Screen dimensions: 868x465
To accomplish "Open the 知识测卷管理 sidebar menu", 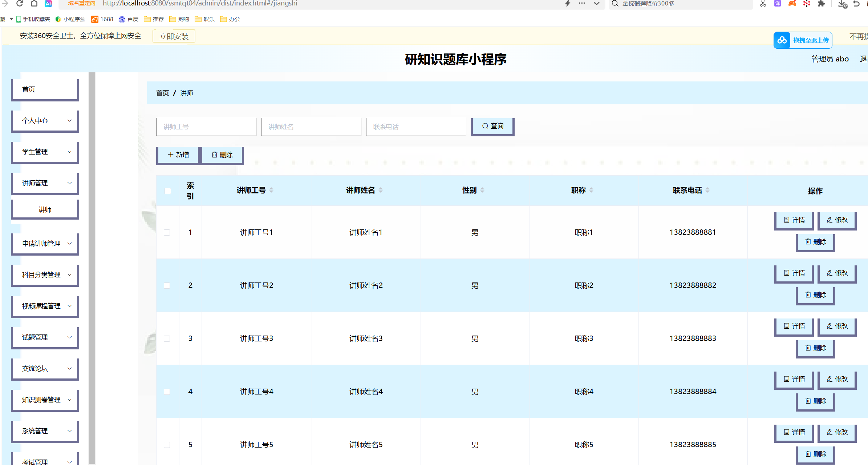I will 45,400.
